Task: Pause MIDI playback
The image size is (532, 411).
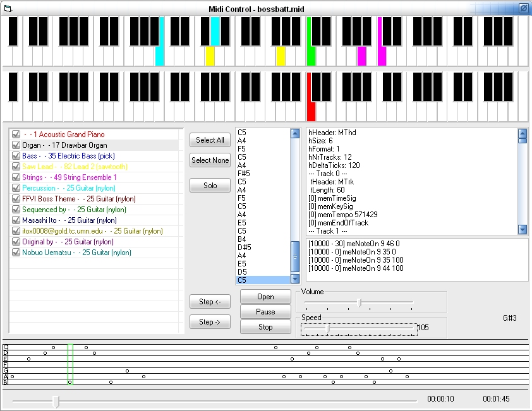Action: pos(265,312)
